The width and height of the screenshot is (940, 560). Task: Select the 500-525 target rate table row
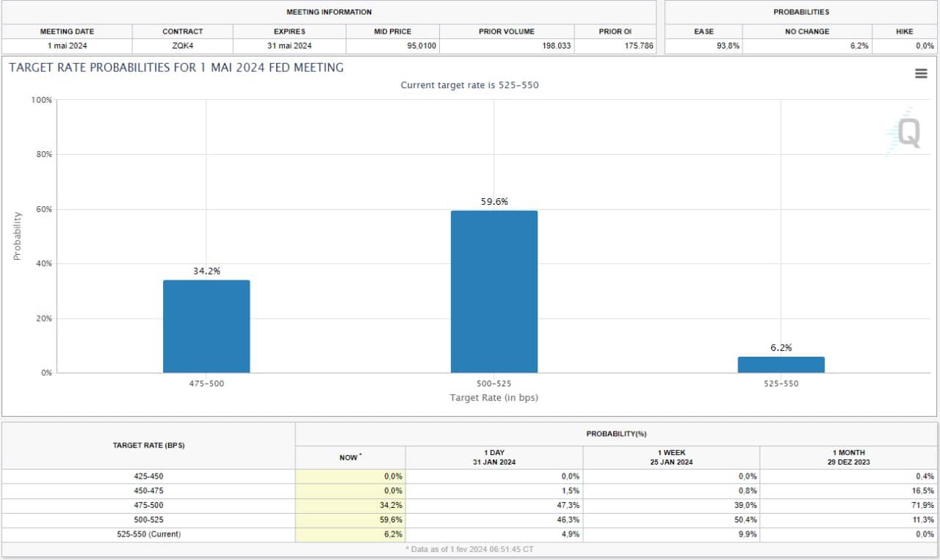pyautogui.click(x=469, y=520)
